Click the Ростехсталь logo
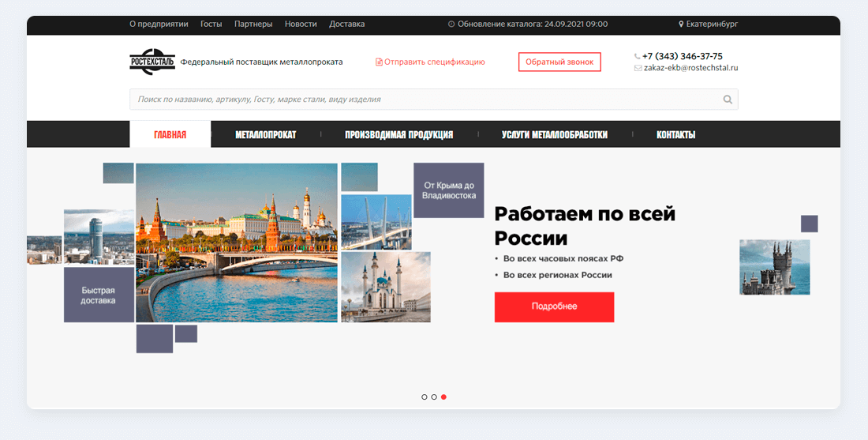This screenshot has height=440, width=868. 152,62
